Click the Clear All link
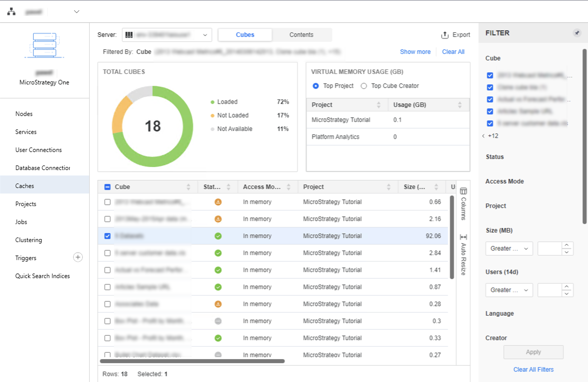 [x=453, y=52]
